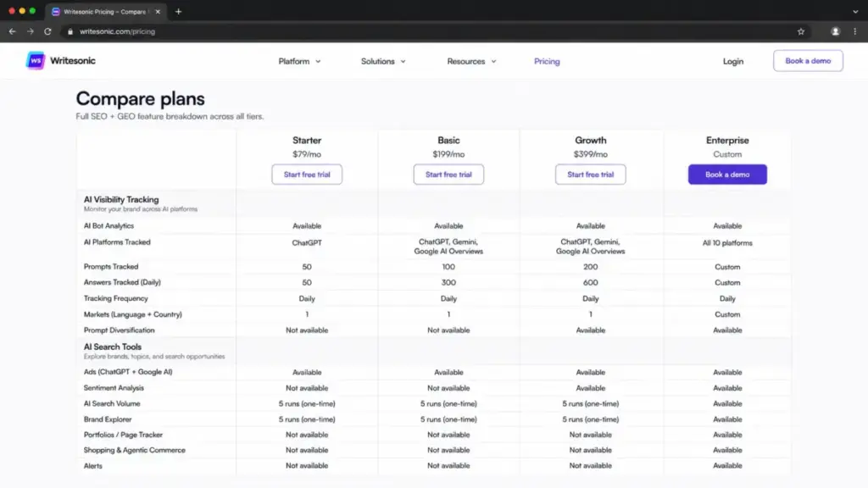The width and height of the screenshot is (868, 488).
Task: Click the AI Platforms Tracked row label
Action: pos(117,242)
